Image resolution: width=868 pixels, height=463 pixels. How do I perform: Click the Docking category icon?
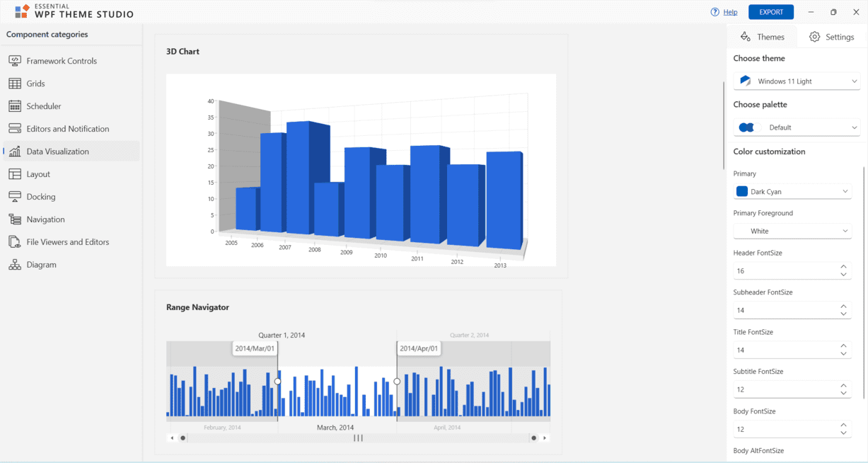click(15, 197)
